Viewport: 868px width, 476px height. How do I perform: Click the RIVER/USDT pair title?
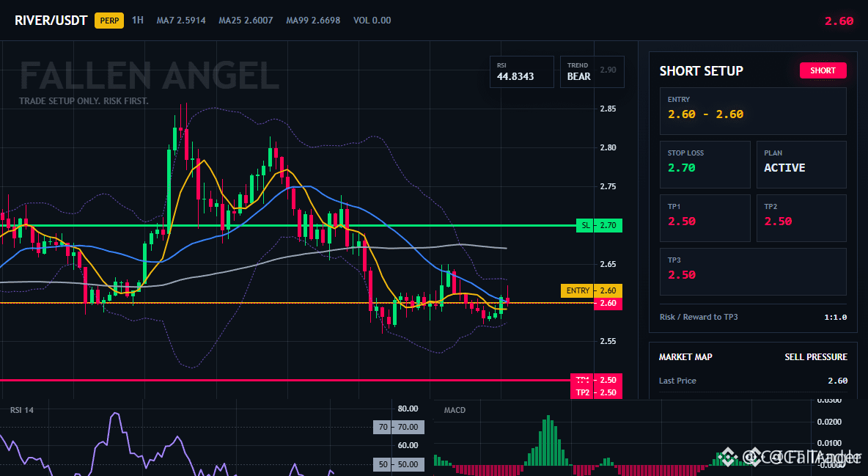[x=51, y=21]
